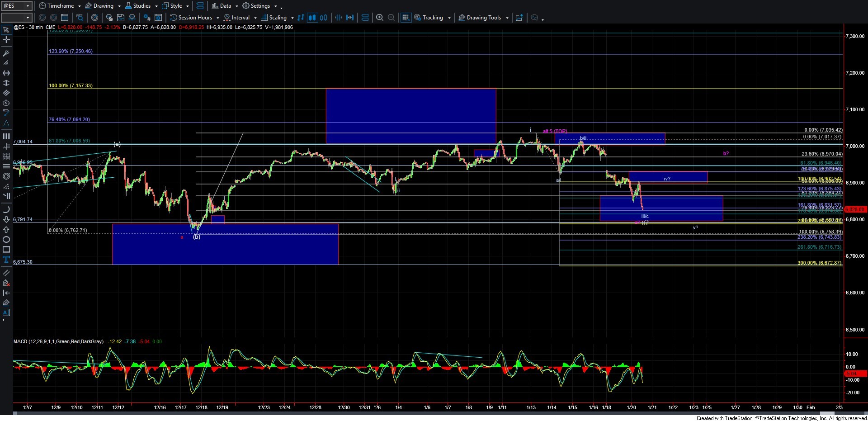
Task: Choose the Text drawing tool
Action: click(6, 260)
